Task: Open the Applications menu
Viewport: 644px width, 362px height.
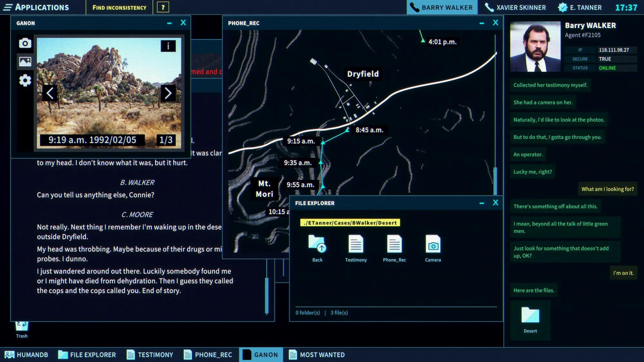Action: [36, 7]
